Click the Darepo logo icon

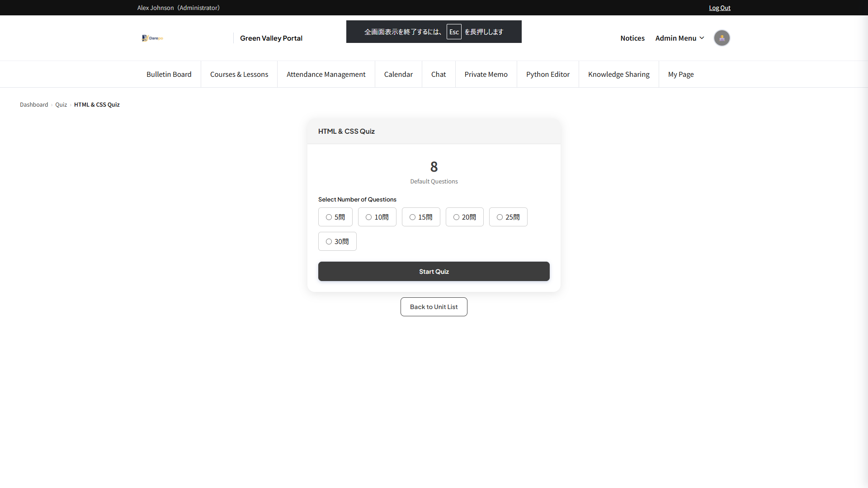[x=152, y=38]
